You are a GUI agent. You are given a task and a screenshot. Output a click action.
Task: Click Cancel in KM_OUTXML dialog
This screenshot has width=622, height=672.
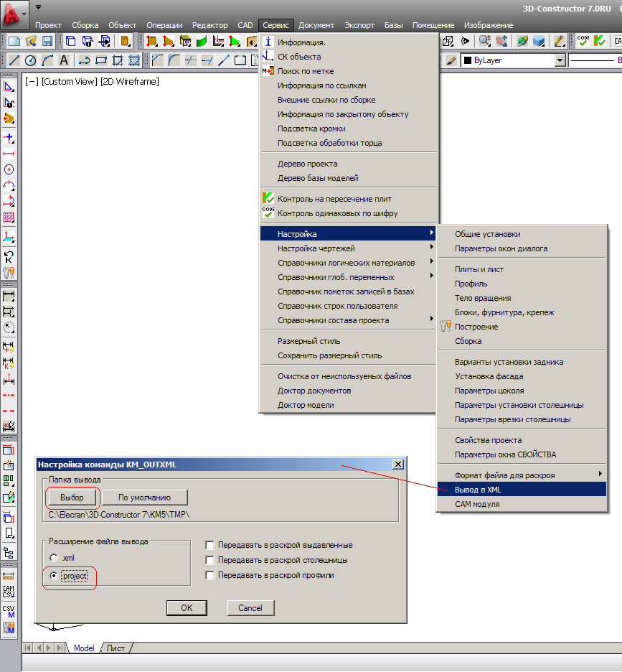(x=250, y=607)
